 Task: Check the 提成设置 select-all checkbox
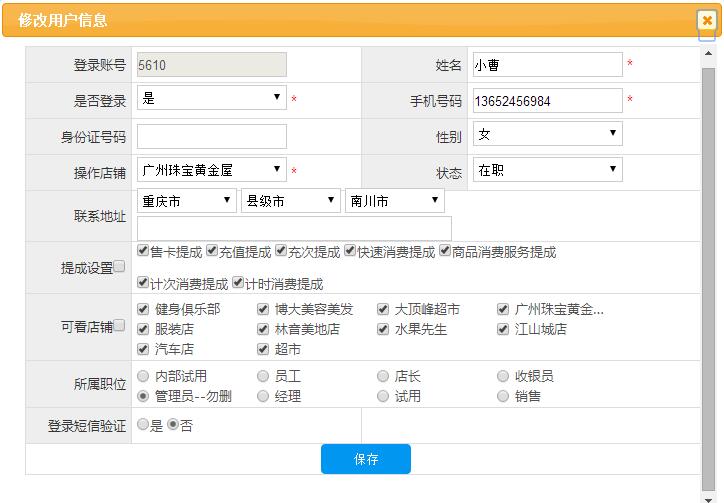[x=120, y=267]
